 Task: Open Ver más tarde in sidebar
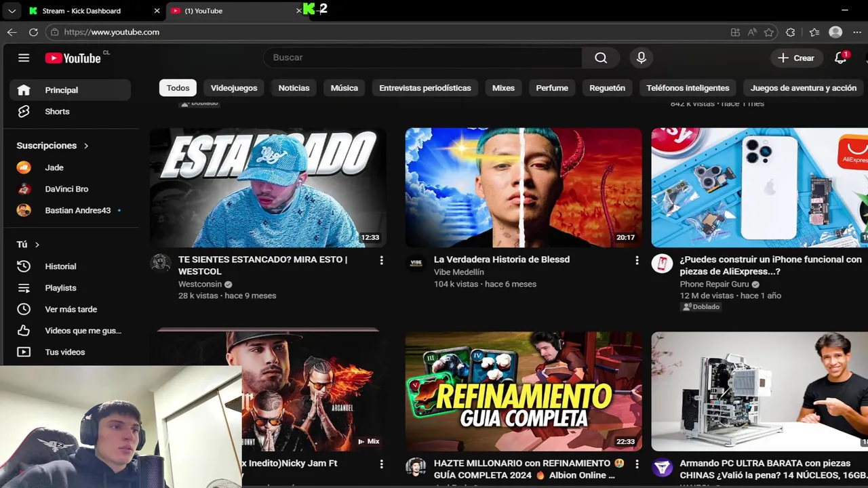[x=70, y=310]
